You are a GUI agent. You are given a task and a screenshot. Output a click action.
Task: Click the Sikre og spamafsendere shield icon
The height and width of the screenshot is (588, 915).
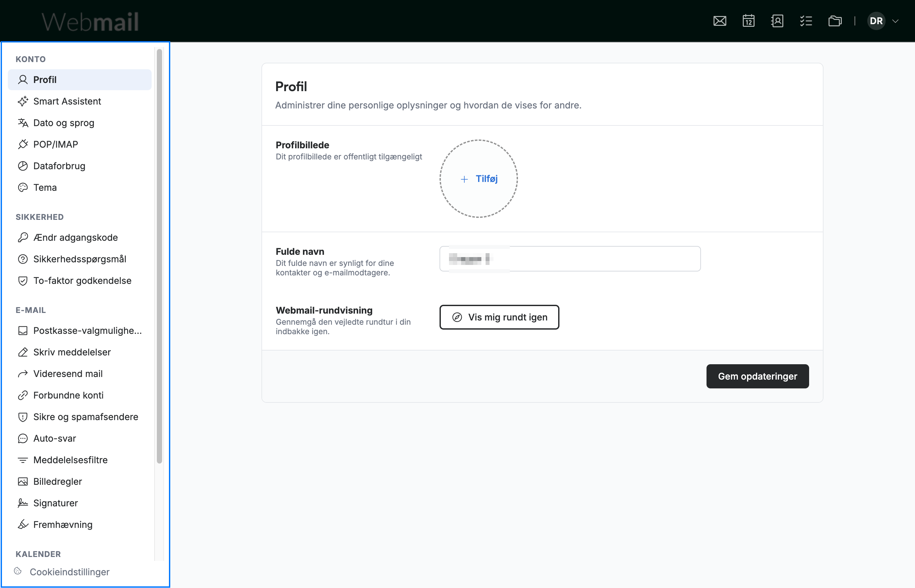(x=23, y=417)
